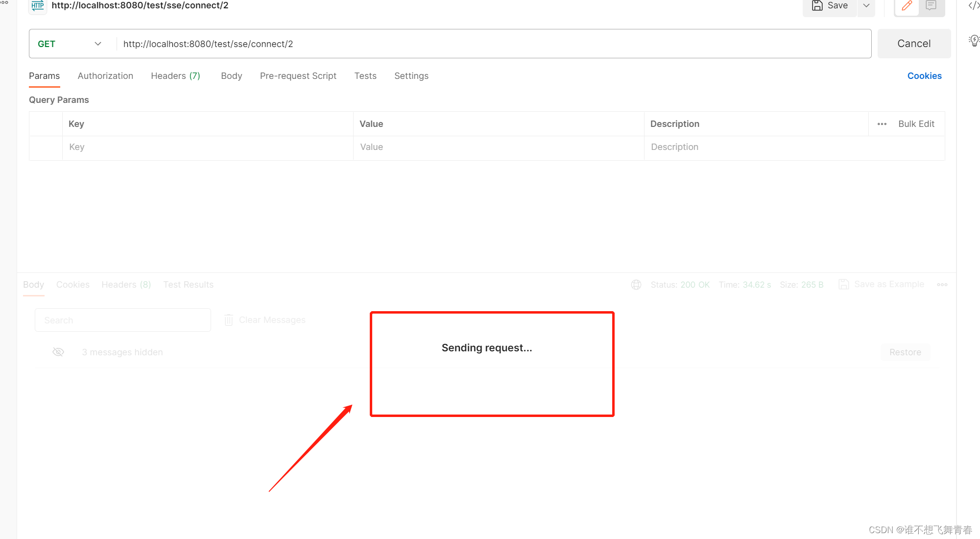
Task: Open the response Cookies tab
Action: (73, 285)
